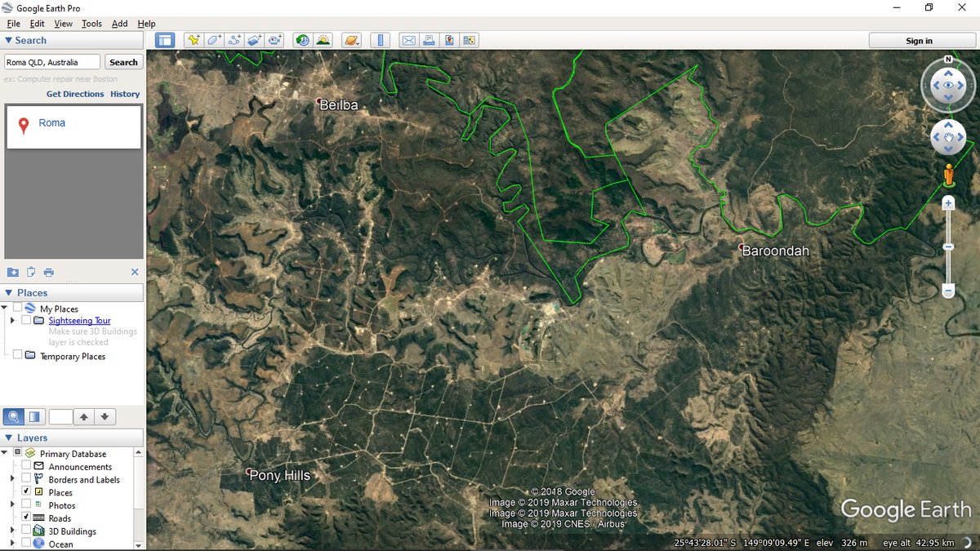Reset north with the N compass marker
The height and width of the screenshot is (551, 980).
[948, 60]
